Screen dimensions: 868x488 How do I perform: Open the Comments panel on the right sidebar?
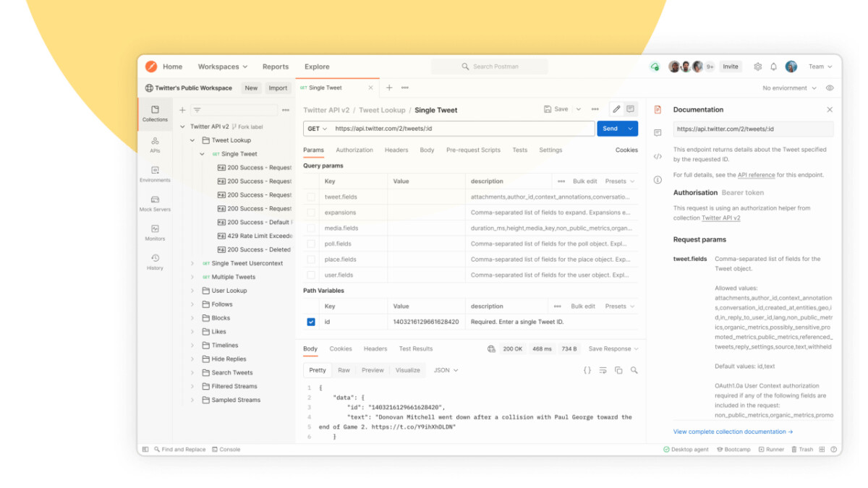(x=658, y=132)
